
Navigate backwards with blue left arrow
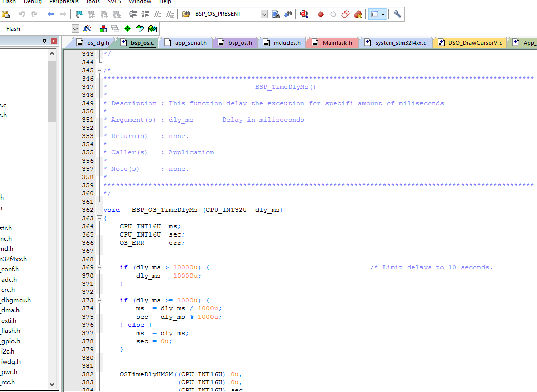point(51,14)
